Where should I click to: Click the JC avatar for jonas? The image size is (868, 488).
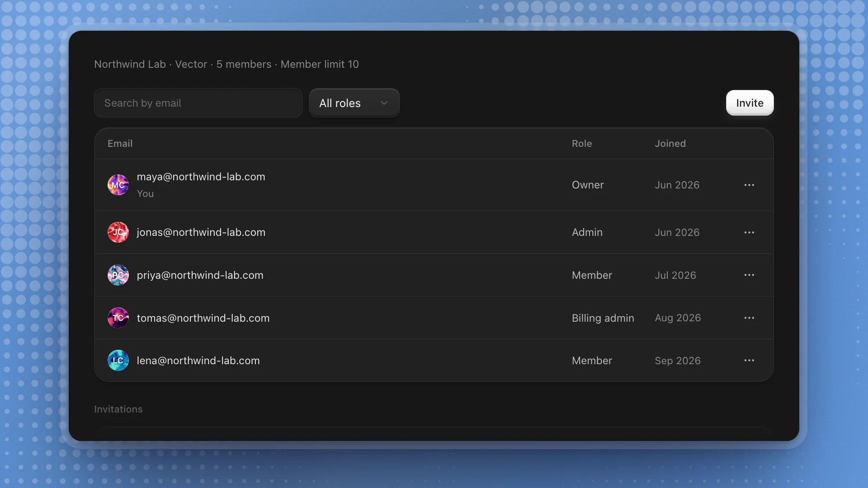[x=118, y=232]
